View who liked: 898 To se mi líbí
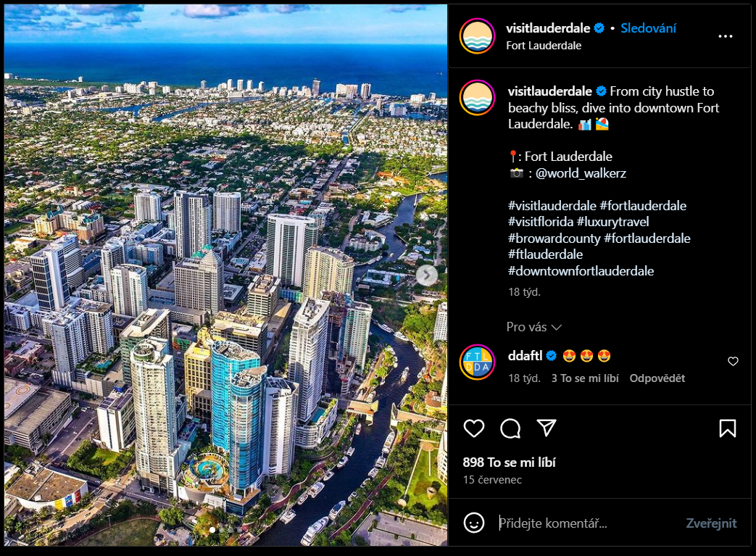The image size is (756, 556). tap(509, 462)
